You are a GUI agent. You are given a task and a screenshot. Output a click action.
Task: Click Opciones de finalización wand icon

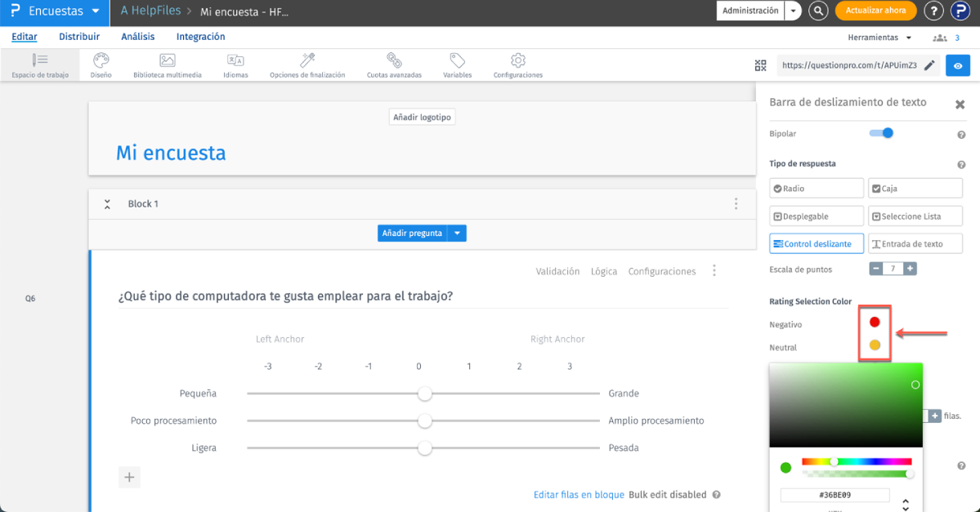(307, 61)
